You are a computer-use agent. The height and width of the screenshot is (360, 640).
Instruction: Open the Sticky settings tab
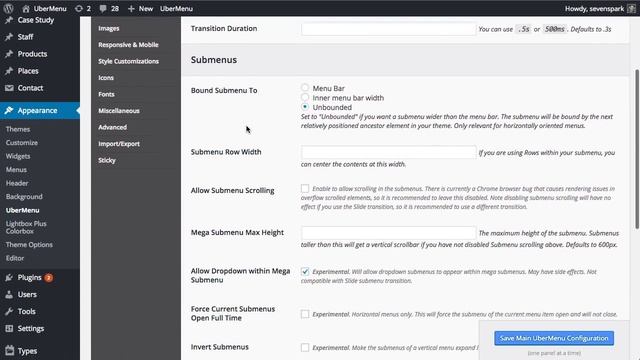coord(107,160)
